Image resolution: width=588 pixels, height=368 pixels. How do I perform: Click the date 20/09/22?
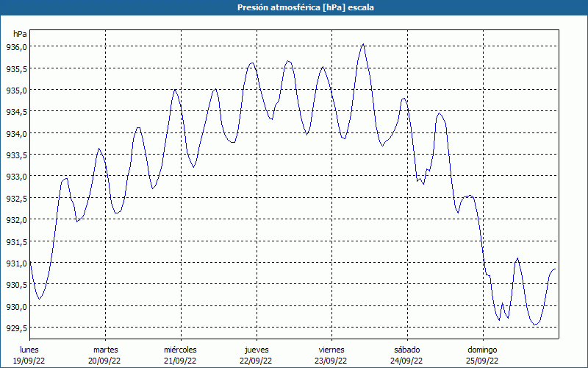tap(104, 361)
